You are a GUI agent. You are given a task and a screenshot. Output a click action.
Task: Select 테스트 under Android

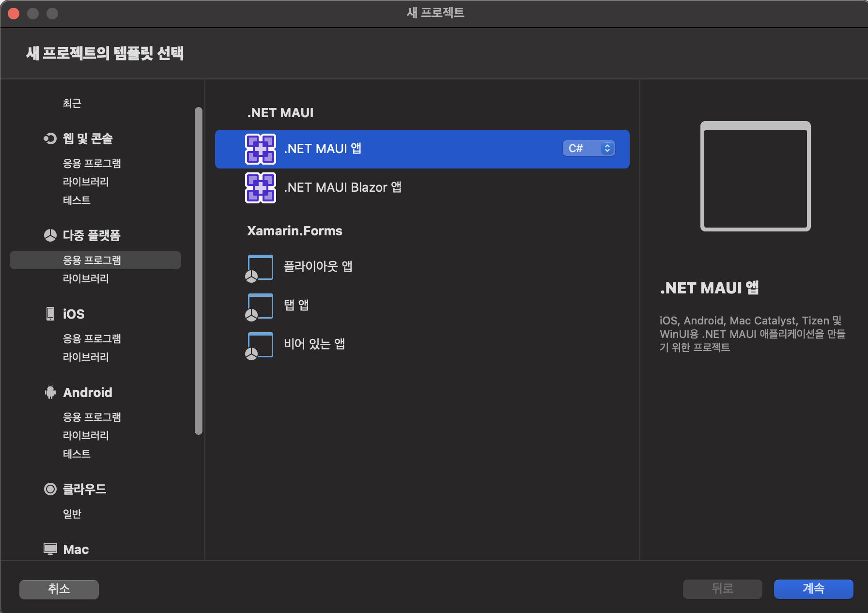(77, 454)
